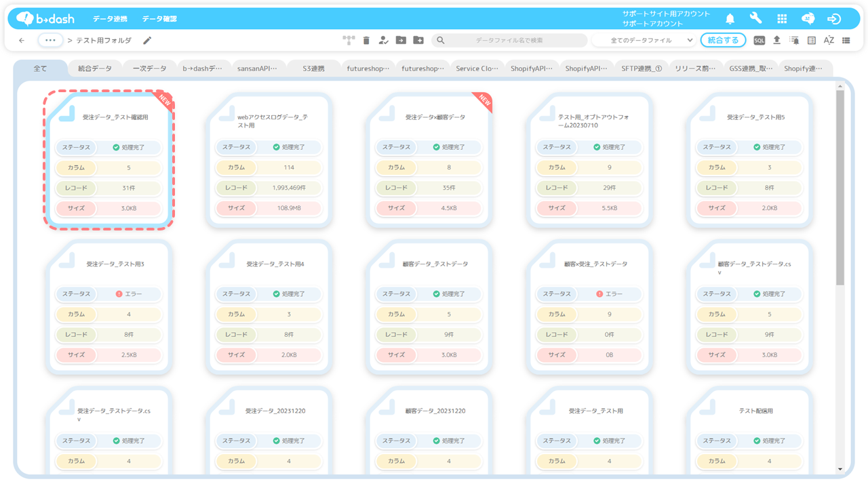
Task: Click エラー status on 顧客×受注_テストデータ card
Action: pyautogui.click(x=609, y=294)
